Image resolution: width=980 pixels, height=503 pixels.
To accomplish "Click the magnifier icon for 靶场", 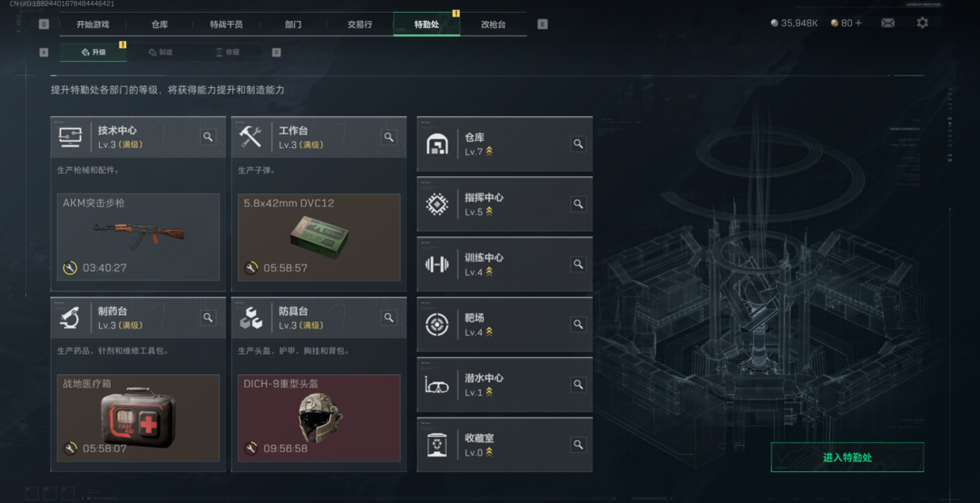I will click(578, 325).
